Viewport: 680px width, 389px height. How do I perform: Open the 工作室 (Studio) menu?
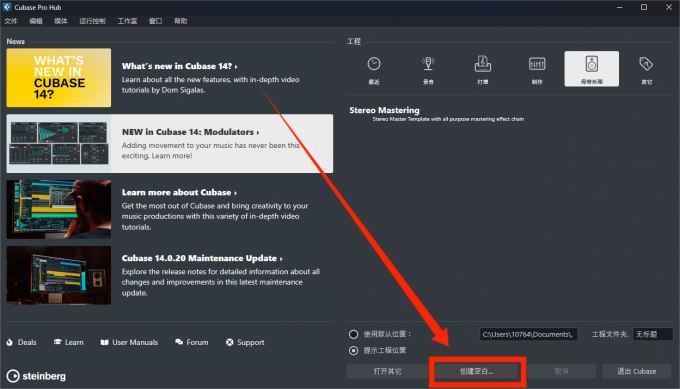[127, 21]
